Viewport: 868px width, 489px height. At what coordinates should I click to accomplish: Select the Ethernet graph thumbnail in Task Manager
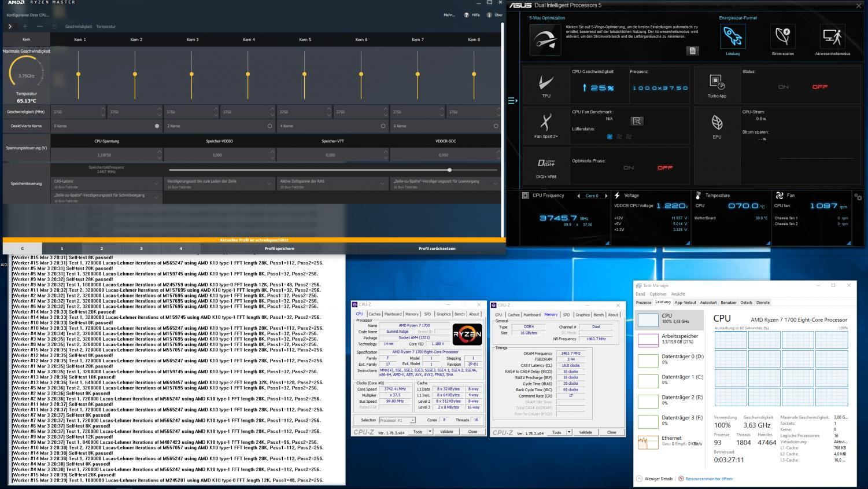tap(648, 442)
